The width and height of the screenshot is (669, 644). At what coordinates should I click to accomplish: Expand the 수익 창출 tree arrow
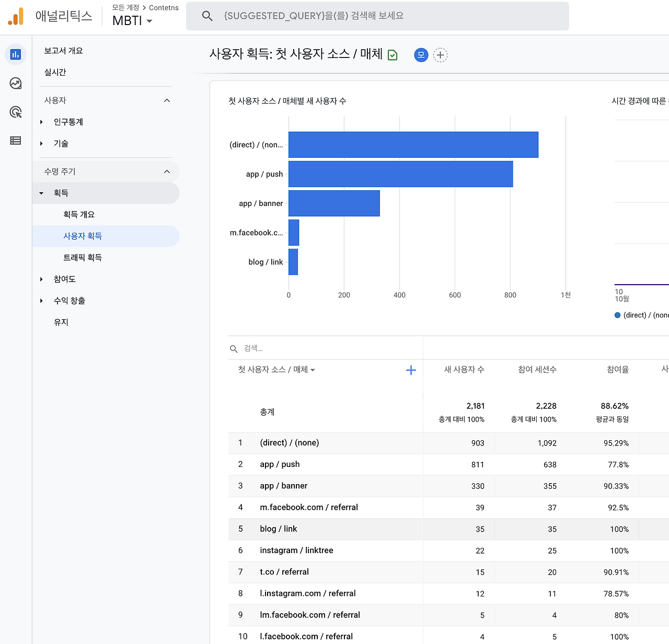(x=41, y=301)
